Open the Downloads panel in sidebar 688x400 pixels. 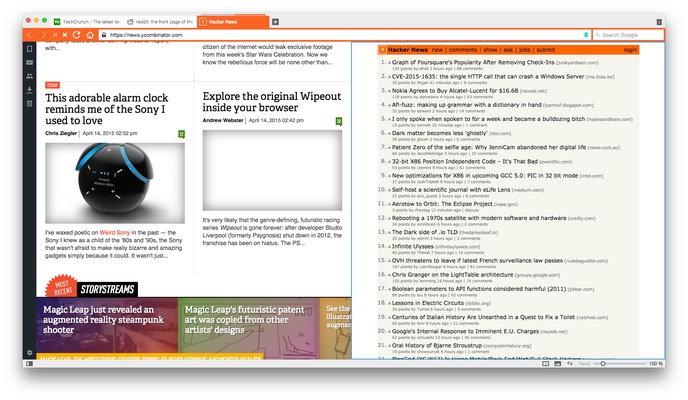pos(29,90)
